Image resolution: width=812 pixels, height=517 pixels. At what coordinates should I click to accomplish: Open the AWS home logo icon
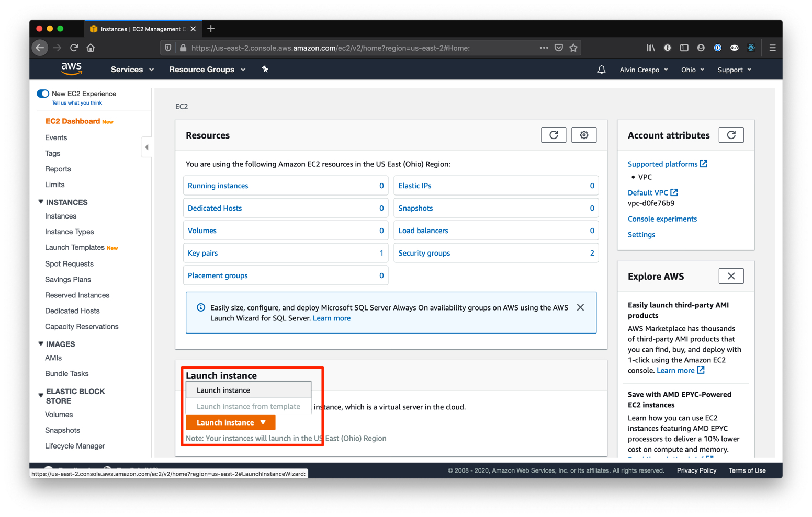pos(71,68)
